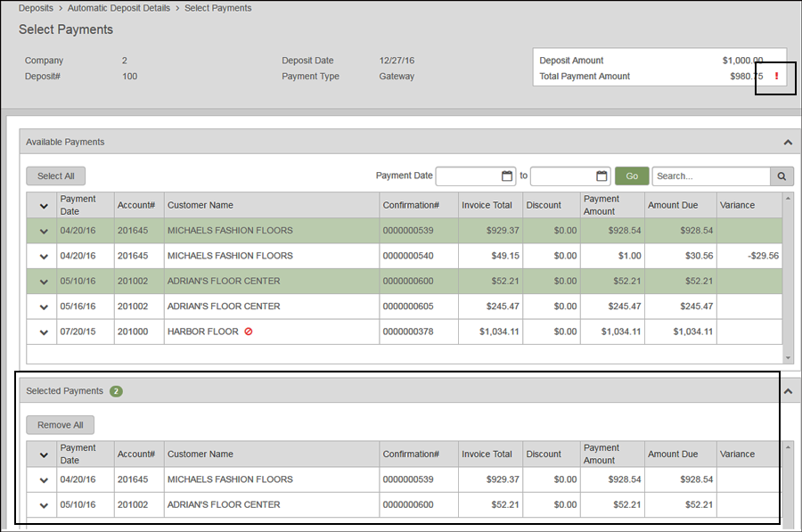The height and width of the screenshot is (532, 802).
Task: Expand Available row with confirmation 0000000600
Action: pyautogui.click(x=44, y=282)
